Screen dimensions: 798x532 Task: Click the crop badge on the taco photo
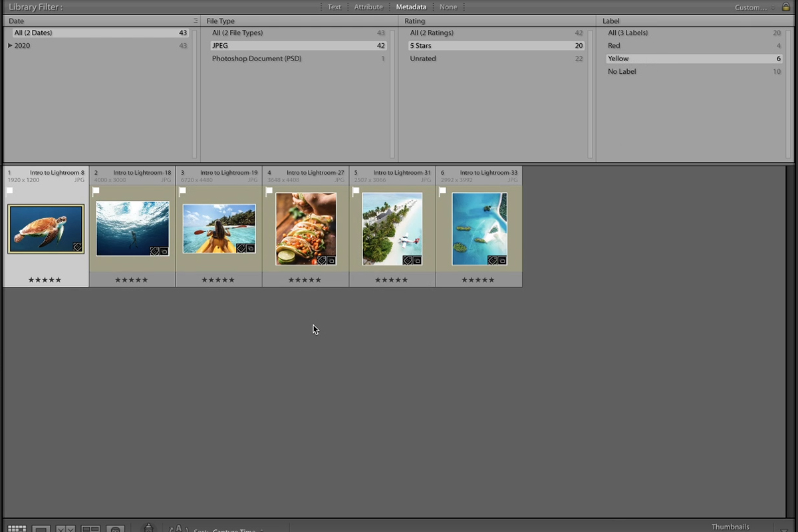click(x=331, y=260)
